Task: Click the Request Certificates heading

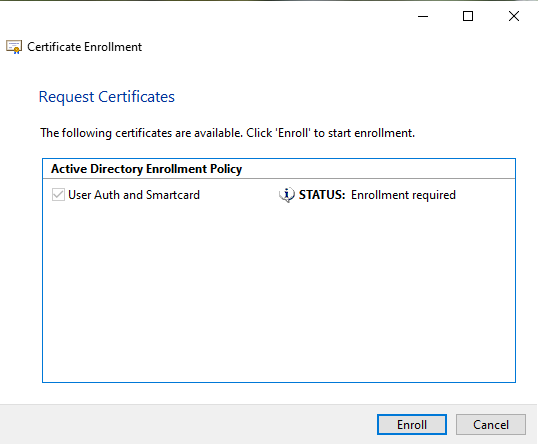Action: coord(107,97)
